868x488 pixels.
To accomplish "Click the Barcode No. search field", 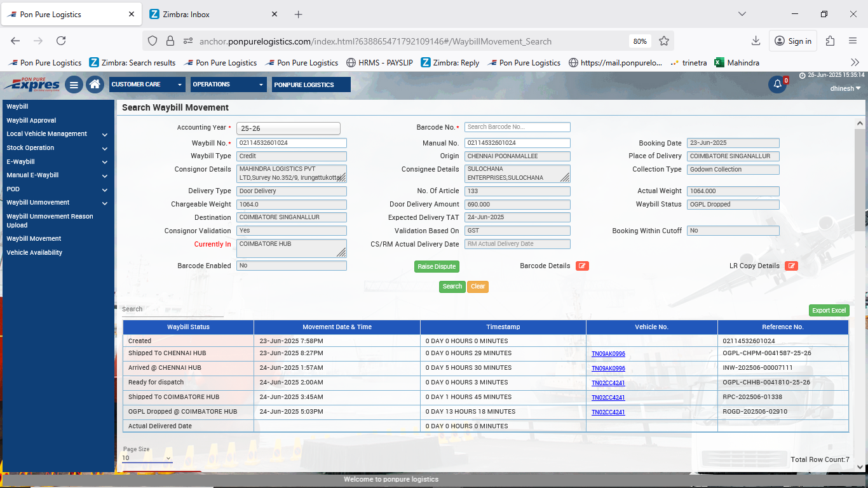I will point(517,127).
